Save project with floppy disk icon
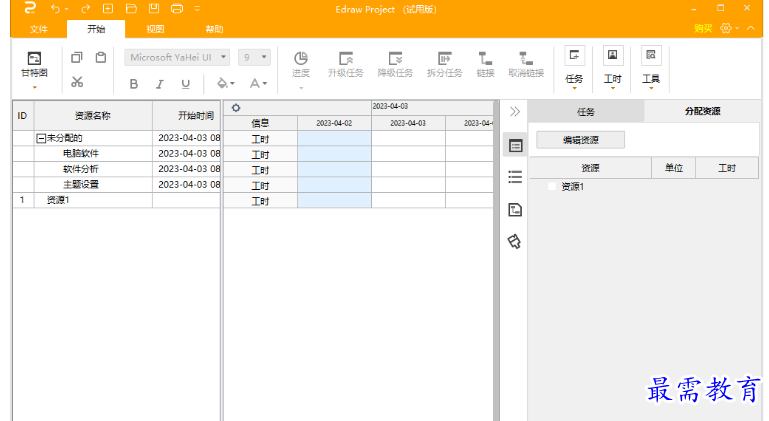This screenshot has height=421, width=769. pyautogui.click(x=154, y=8)
